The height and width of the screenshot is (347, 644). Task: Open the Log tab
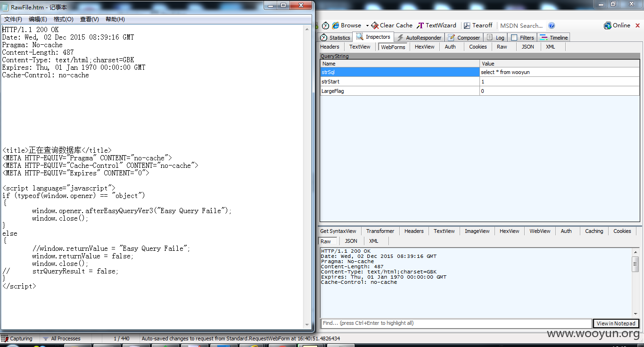click(x=495, y=38)
